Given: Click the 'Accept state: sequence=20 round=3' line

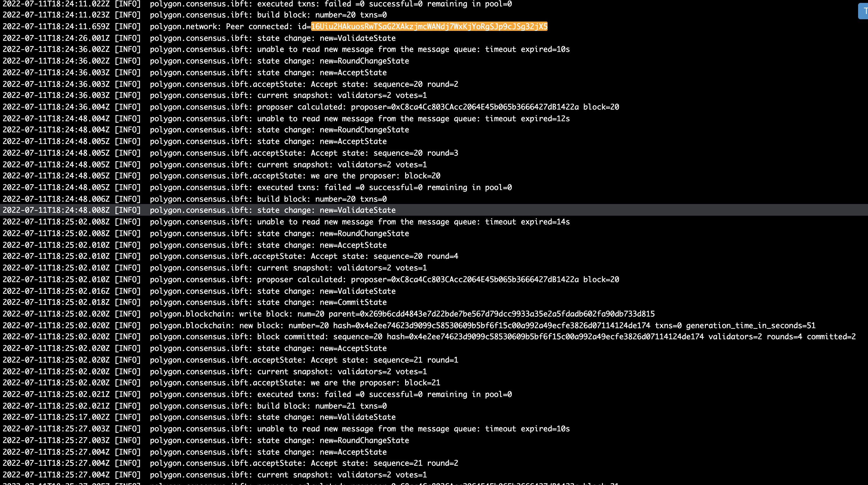Looking at the screenshot, I should [x=230, y=153].
